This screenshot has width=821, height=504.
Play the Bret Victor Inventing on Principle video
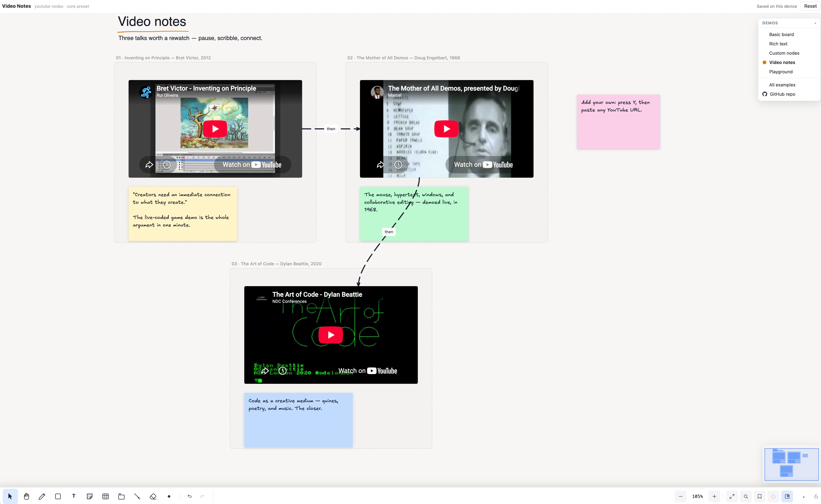[215, 129]
